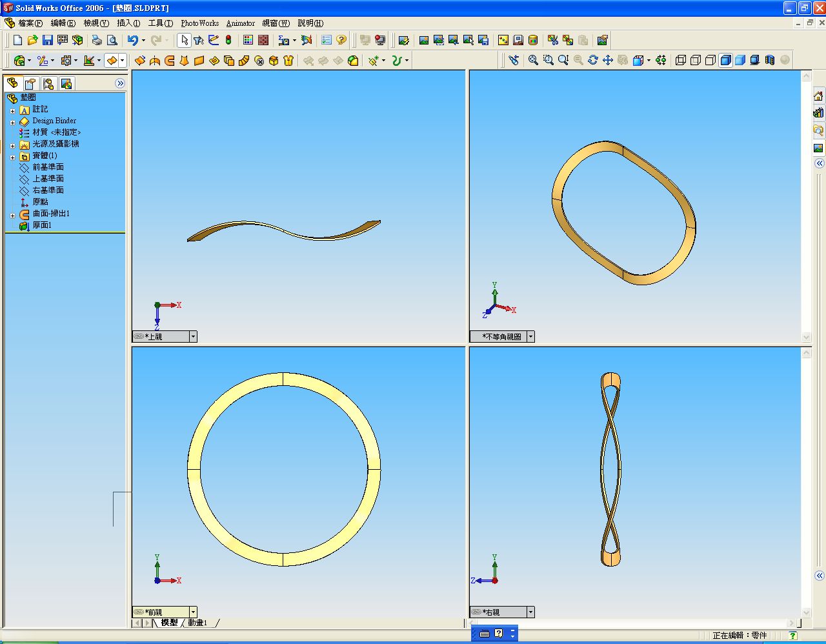
Task: Open the 編輯(E) menu
Action: tap(63, 23)
